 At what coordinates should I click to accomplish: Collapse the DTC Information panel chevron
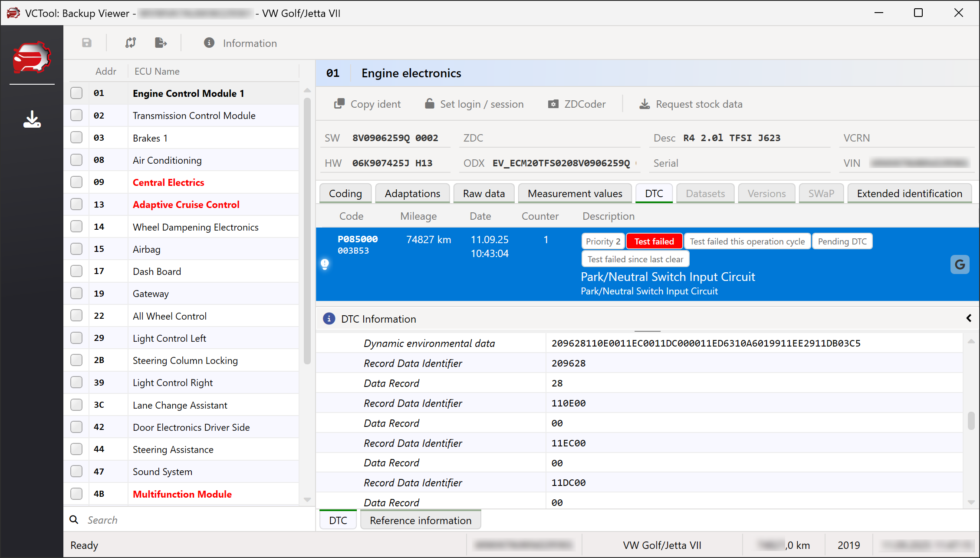point(969,318)
